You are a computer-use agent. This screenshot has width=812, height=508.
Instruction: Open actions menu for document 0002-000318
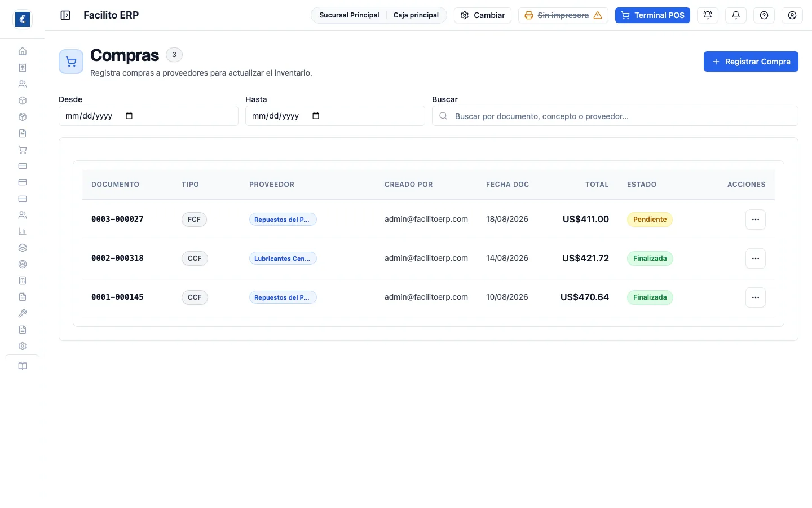coord(756,259)
